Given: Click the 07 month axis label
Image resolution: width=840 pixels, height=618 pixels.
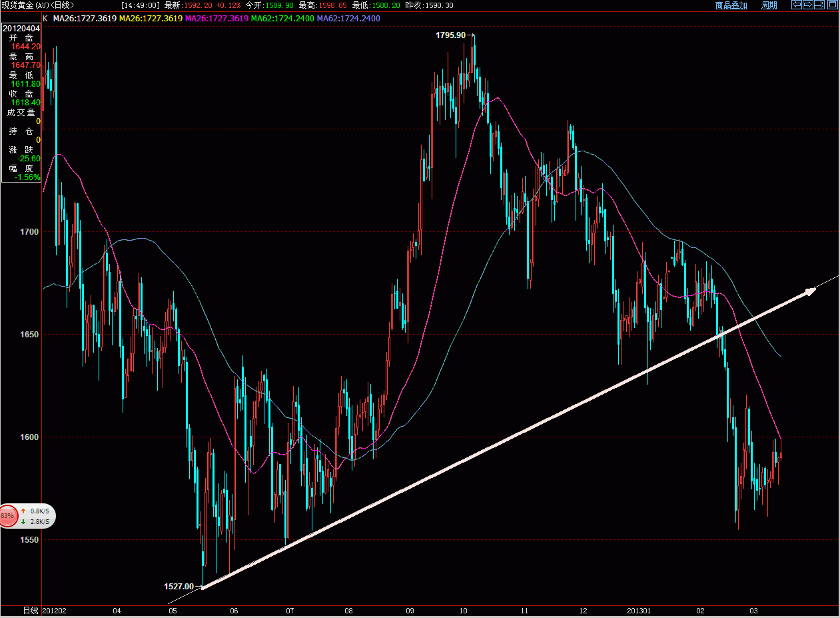Looking at the screenshot, I should (x=290, y=611).
